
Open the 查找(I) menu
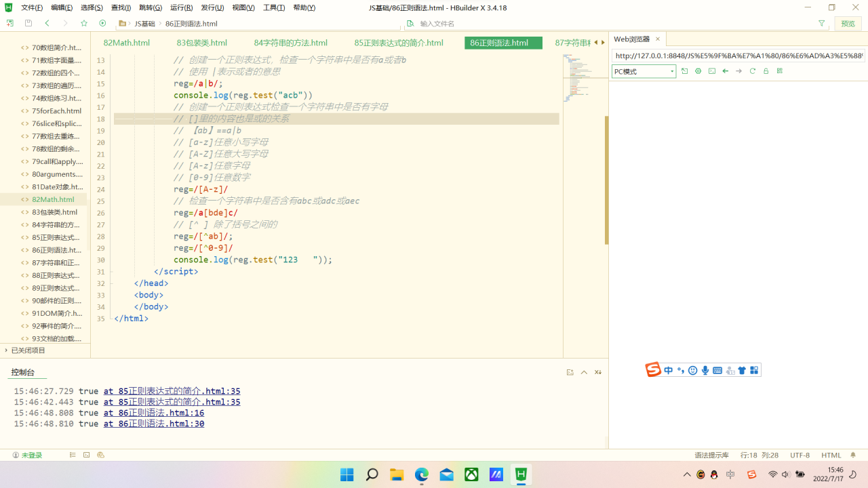tap(121, 7)
